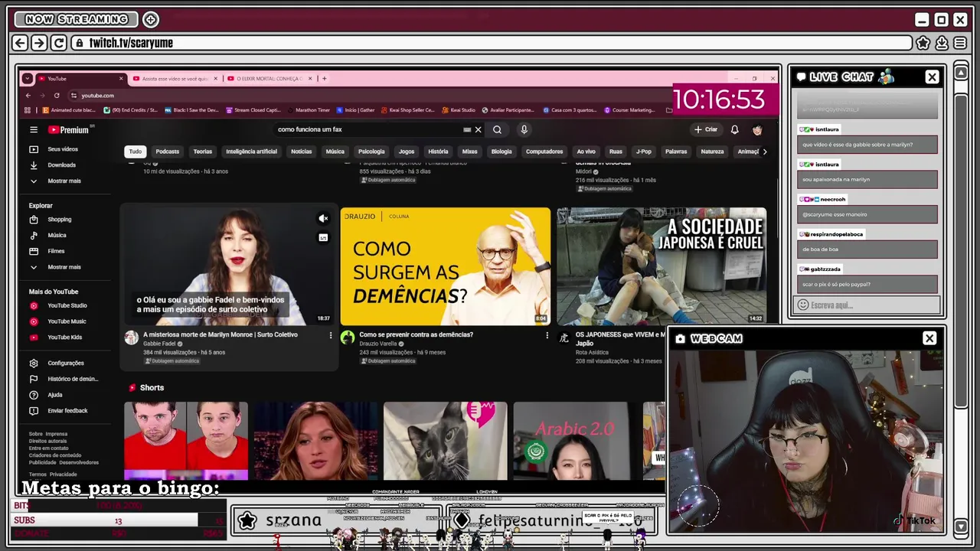
Task: Select the Inteligência artificial chip
Action: (251, 152)
